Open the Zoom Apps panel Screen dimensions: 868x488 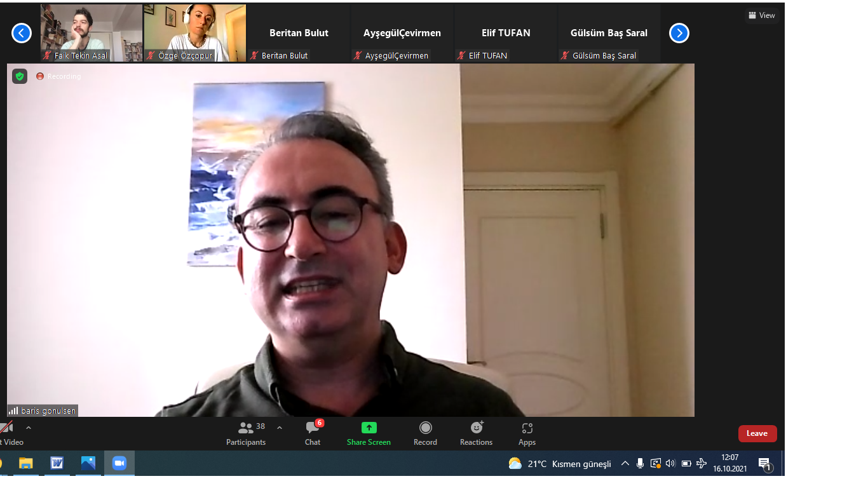(x=527, y=433)
